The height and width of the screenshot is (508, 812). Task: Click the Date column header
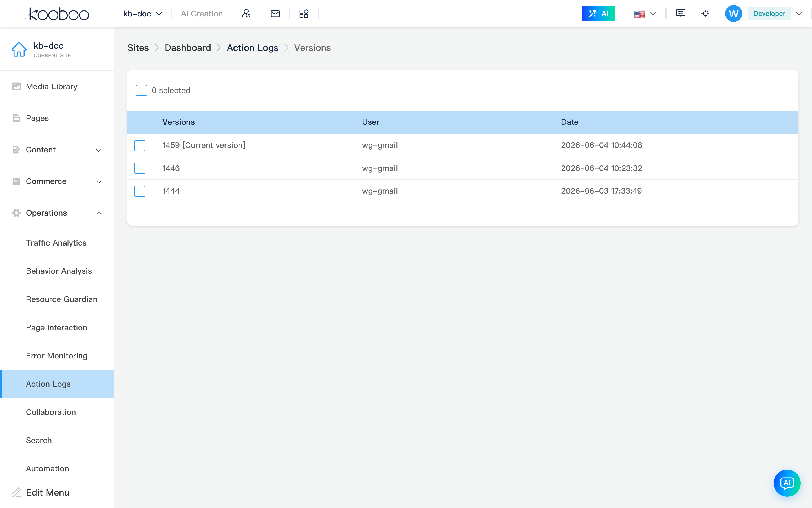pos(570,122)
